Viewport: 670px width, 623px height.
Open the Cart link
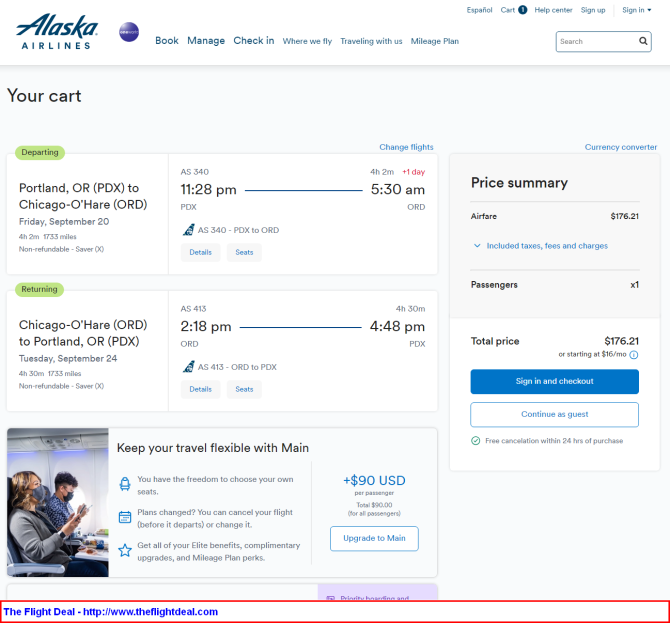coord(508,10)
